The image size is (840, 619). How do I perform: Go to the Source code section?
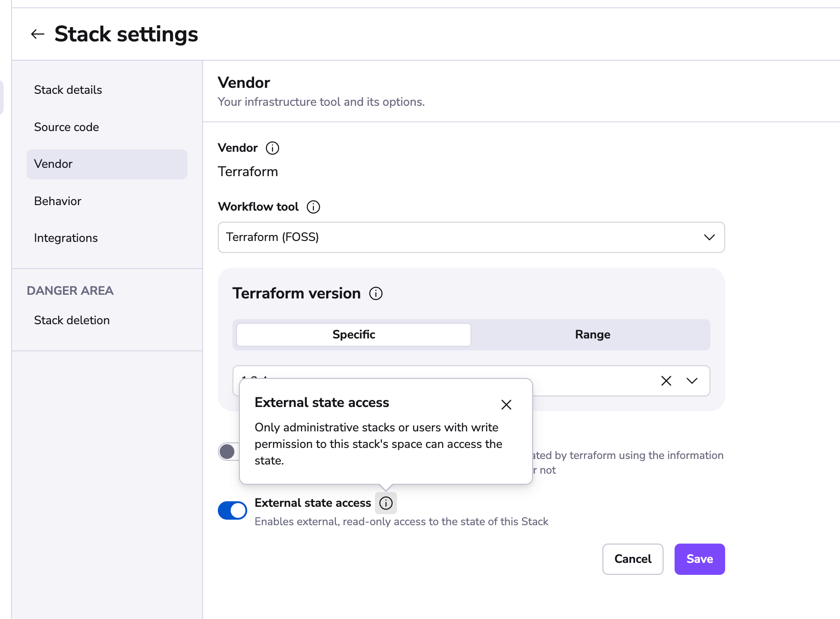pos(67,127)
